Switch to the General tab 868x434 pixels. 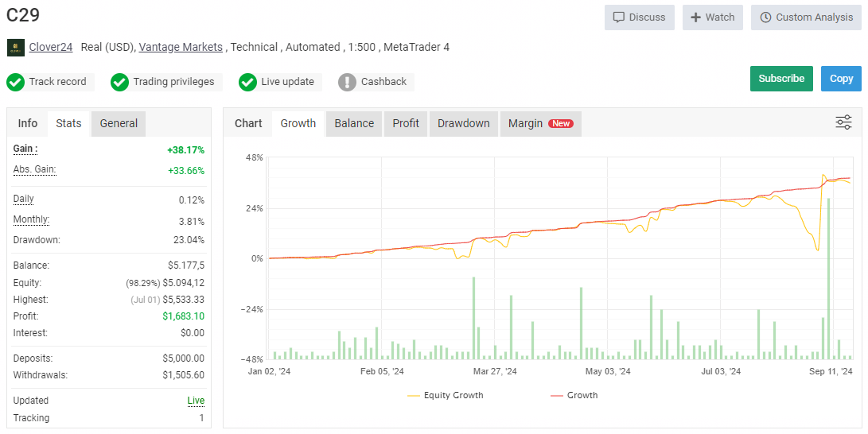pos(119,123)
